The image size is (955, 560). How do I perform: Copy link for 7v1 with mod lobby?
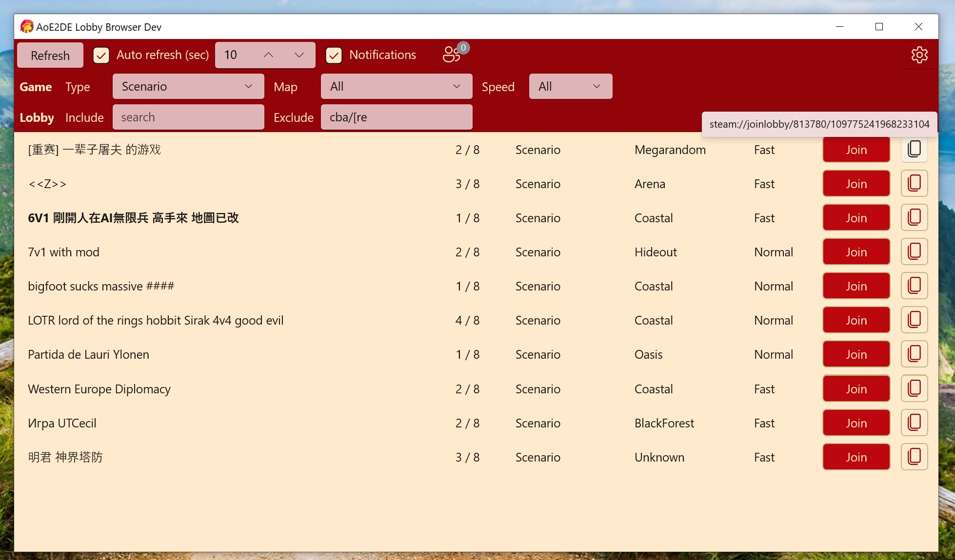914,252
